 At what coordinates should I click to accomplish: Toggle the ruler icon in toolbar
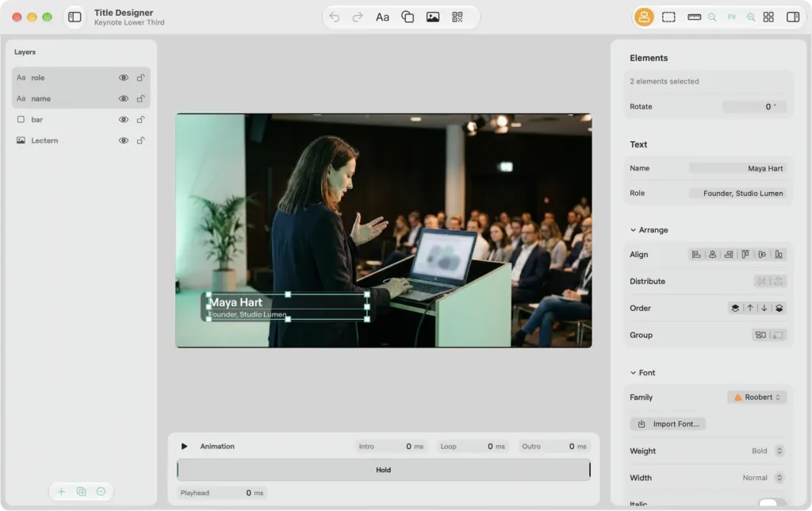(x=695, y=17)
